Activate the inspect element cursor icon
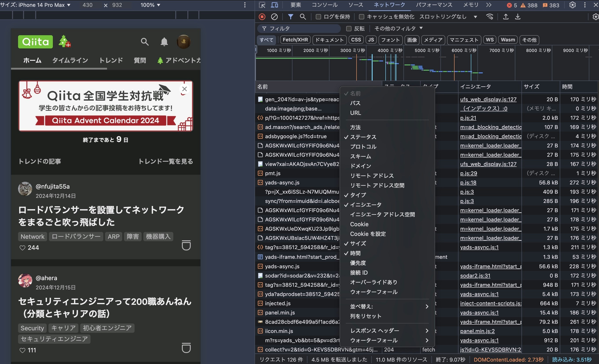The height and width of the screenshot is (364, 599). [262, 5]
